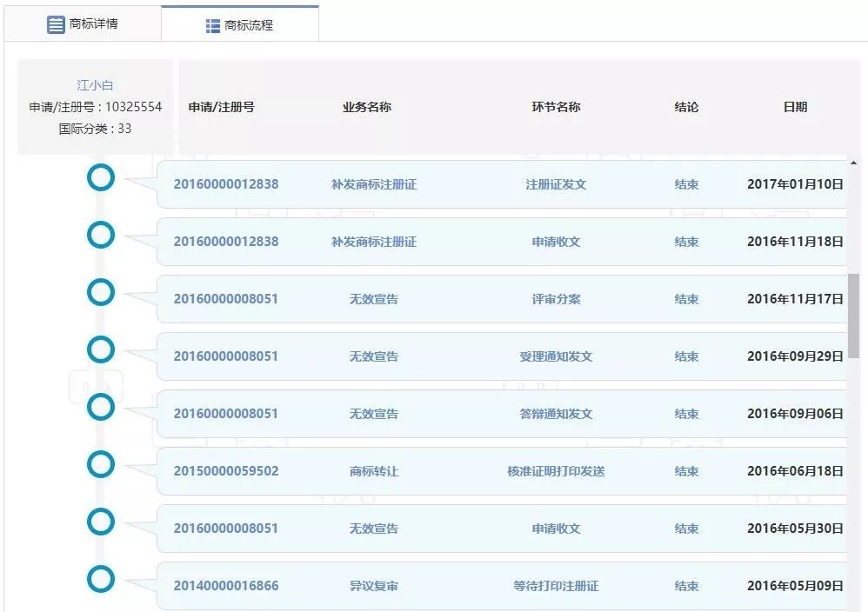Click the scrollbar up arrow
Image resolution: width=868 pixels, height=612 pixels.
pyautogui.click(x=853, y=163)
